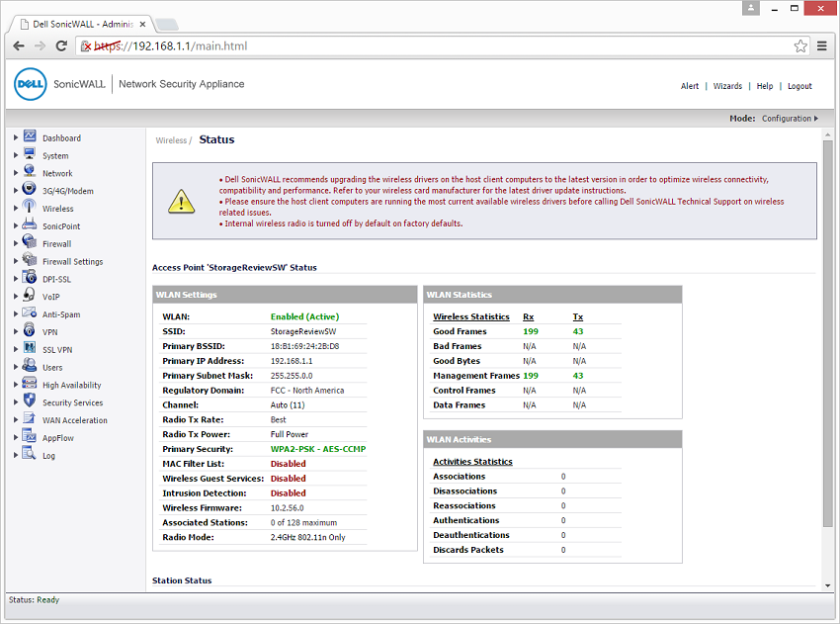Viewport: 840px width, 624px height.
Task: Click the Wireless breadcrumb link
Action: pyautogui.click(x=171, y=140)
